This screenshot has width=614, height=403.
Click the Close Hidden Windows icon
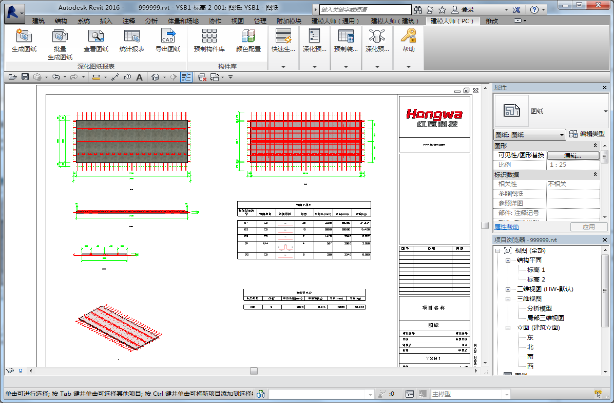click(202, 77)
